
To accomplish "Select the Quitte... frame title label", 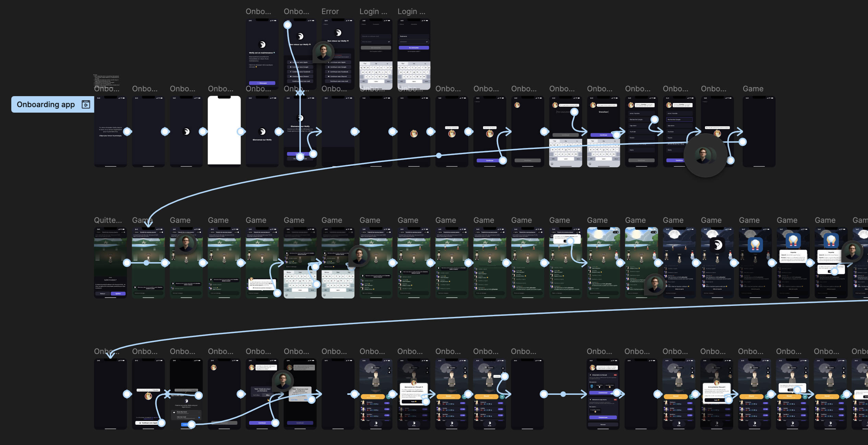I will 108,220.
